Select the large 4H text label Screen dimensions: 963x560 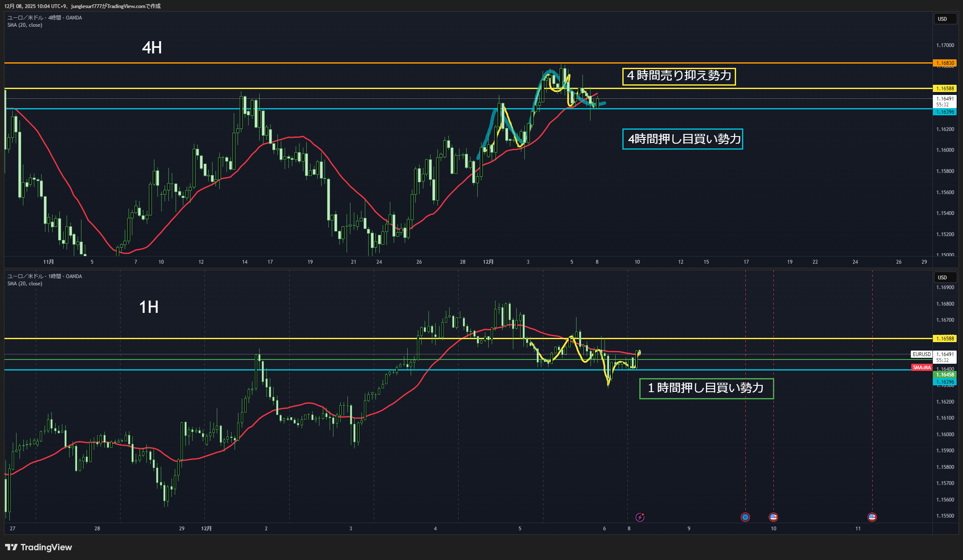[152, 47]
